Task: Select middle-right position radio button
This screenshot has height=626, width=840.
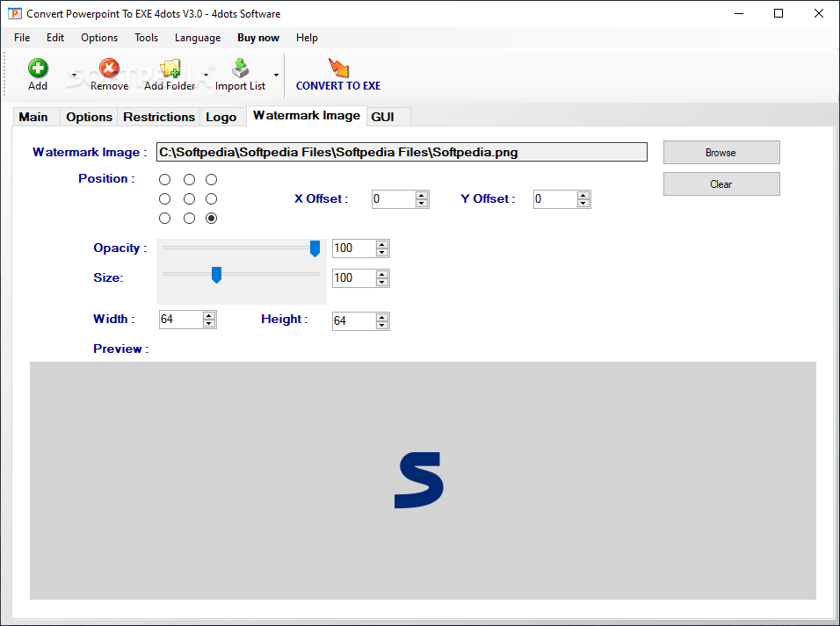Action: pos(212,198)
